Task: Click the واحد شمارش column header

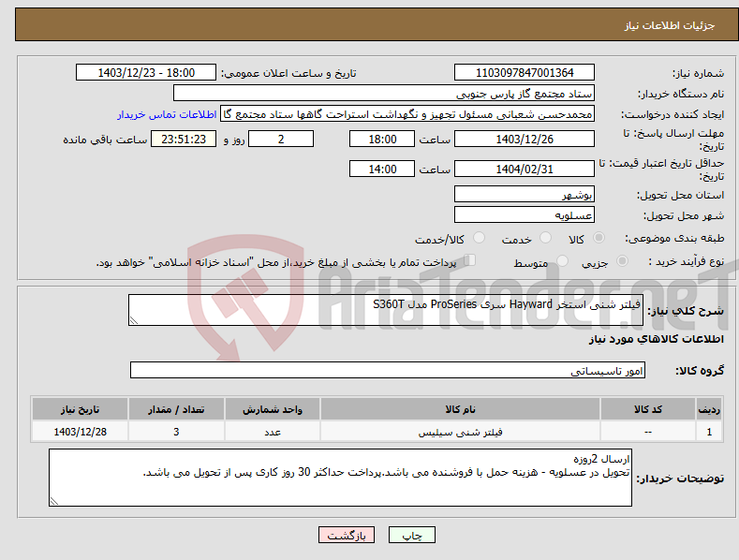Action: tap(273, 409)
